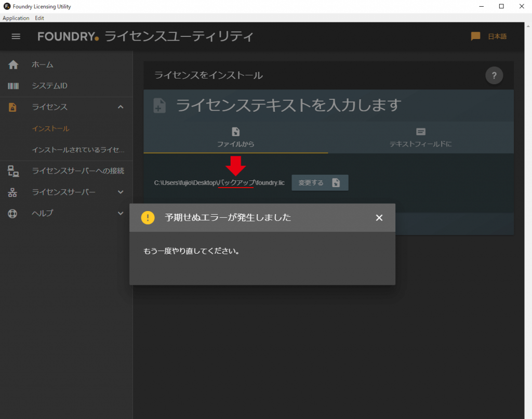532x419 pixels.
Task: Click the 変更する file button
Action: (x=320, y=182)
